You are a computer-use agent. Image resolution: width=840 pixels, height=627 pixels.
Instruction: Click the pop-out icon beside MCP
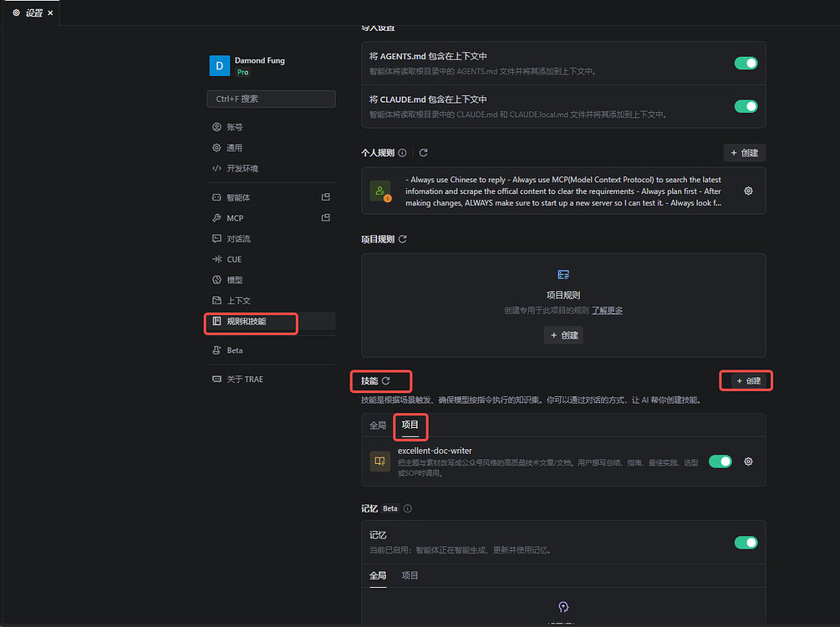326,217
